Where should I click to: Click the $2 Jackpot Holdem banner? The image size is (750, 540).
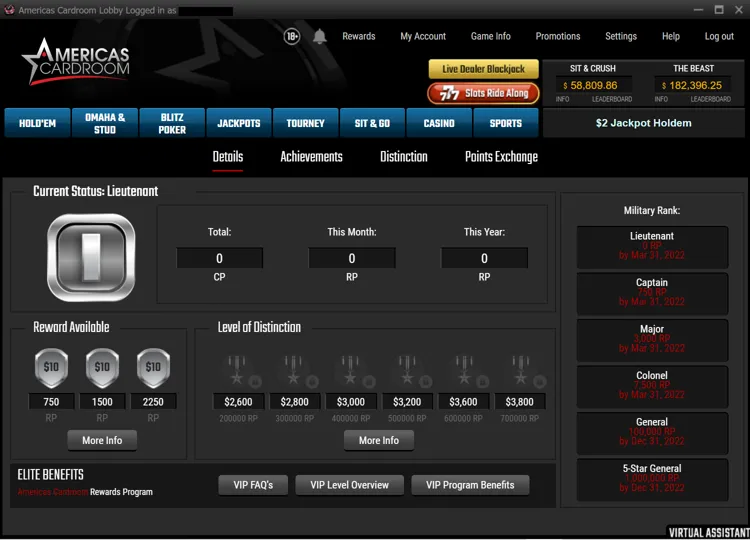[644, 123]
